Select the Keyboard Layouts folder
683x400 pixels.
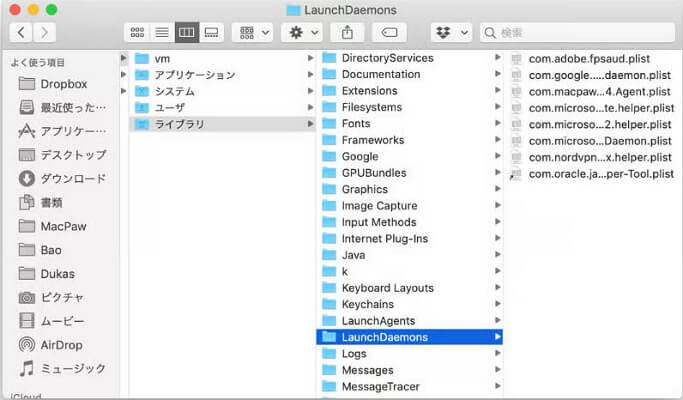click(409, 288)
